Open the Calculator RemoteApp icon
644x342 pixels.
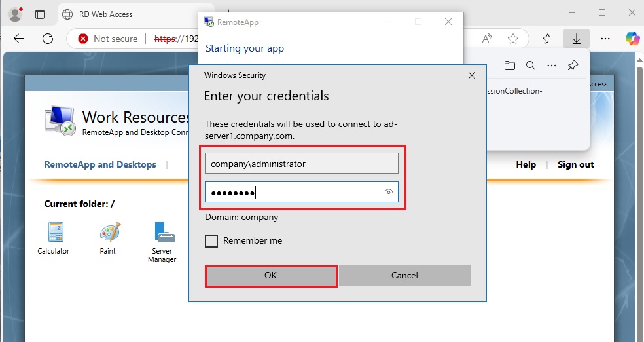tap(54, 233)
